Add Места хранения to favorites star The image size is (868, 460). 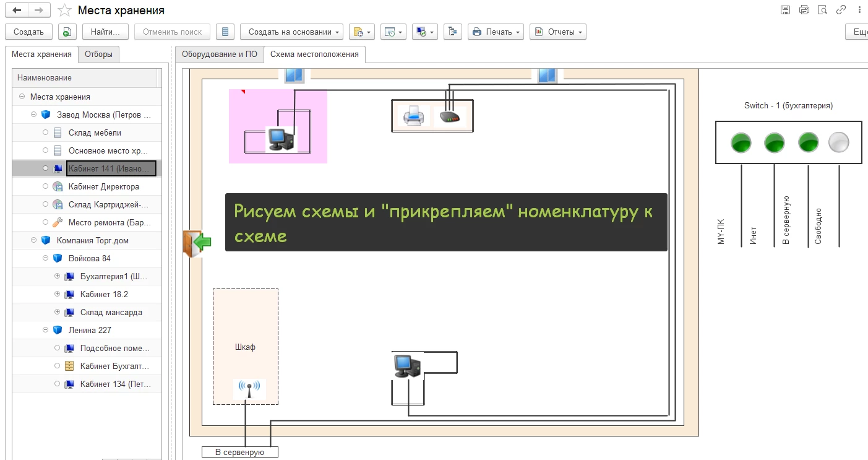coord(64,11)
